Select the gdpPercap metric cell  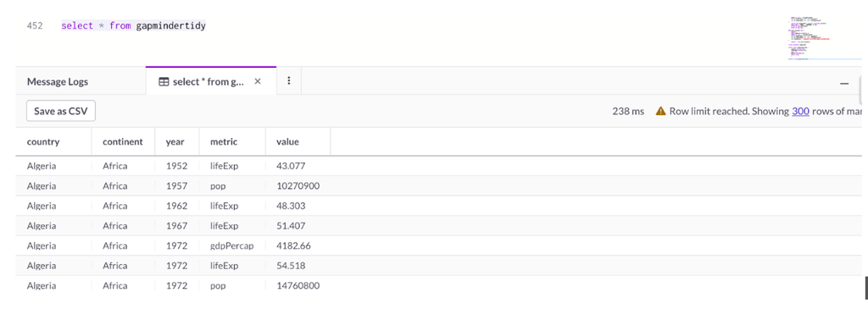(232, 246)
